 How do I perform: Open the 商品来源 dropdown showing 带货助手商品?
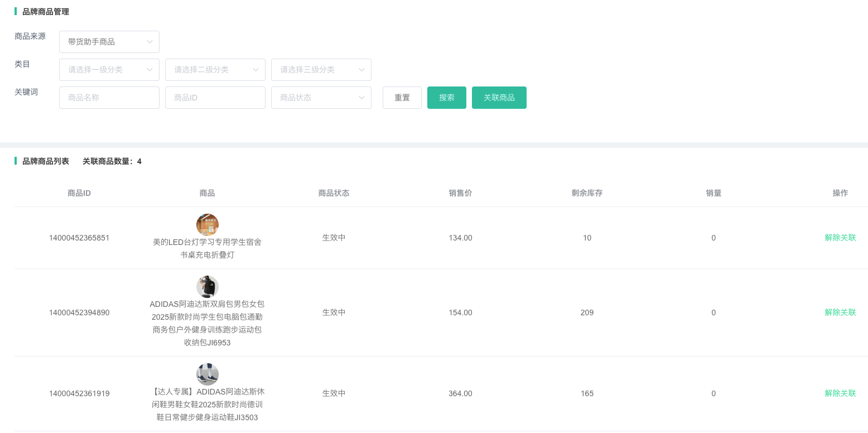click(x=109, y=42)
